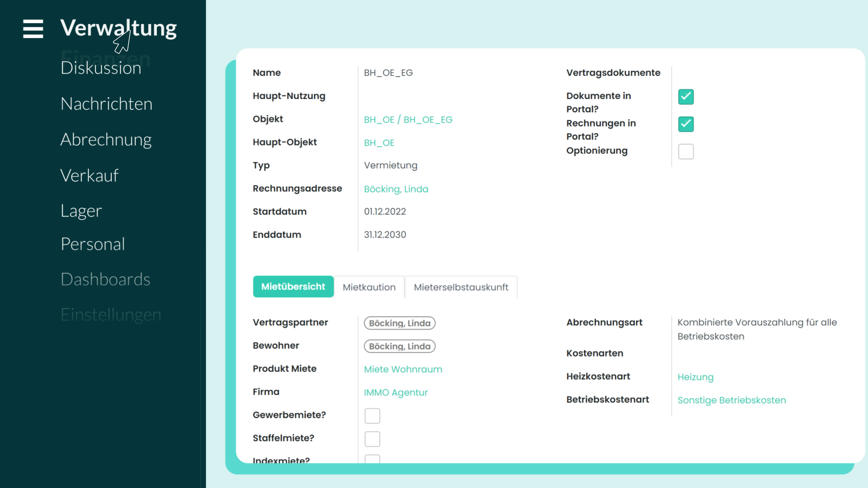This screenshot has height=488, width=868.
Task: Open the BH_OE / BH_OE_EG object link
Action: point(408,120)
